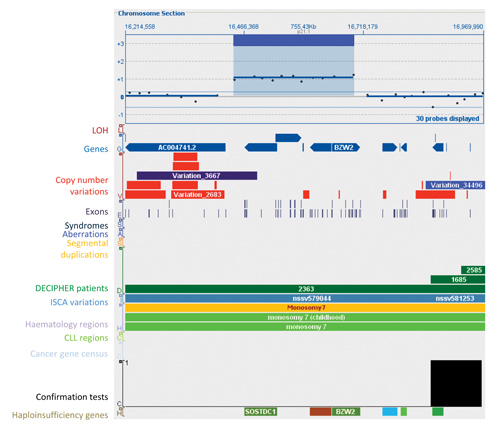Image resolution: width=500 pixels, height=425 pixels.
Task: Click the Variation_2683 red bar
Action: click(x=197, y=195)
